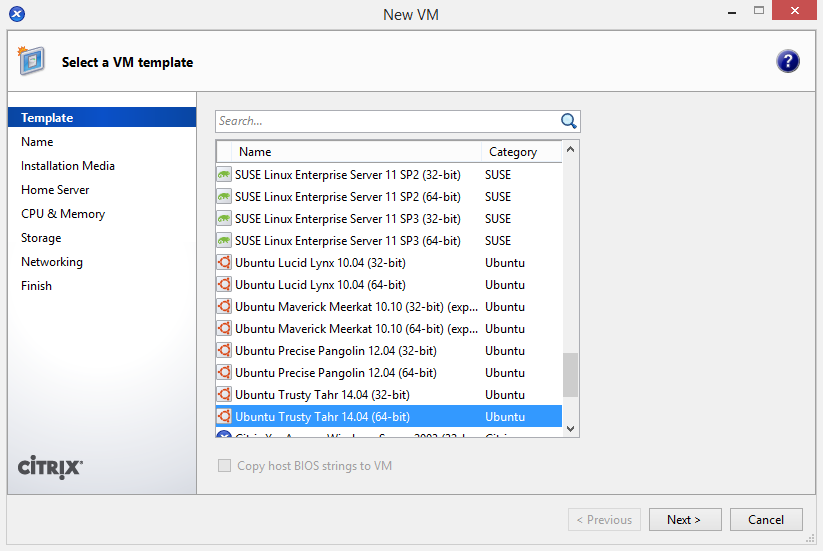Image resolution: width=823 pixels, height=551 pixels.
Task: Select SUSE Linux Enterprise Server 11 SP3 (64-bit) template
Action: click(x=389, y=241)
